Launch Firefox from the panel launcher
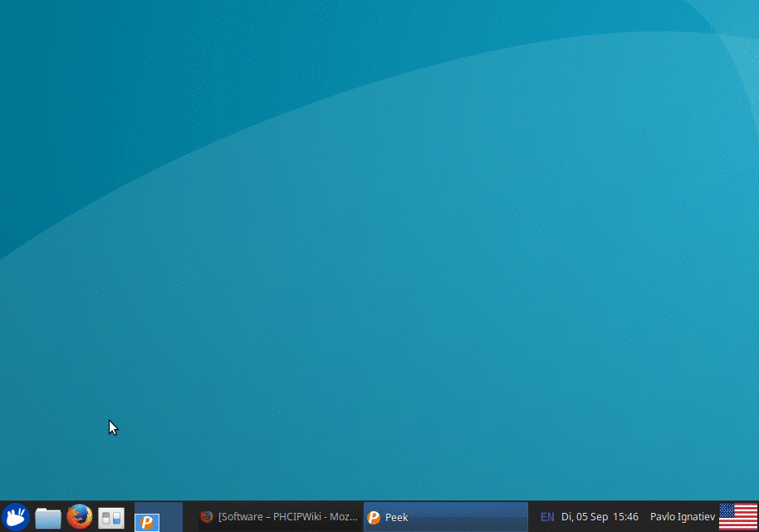759x532 pixels. click(80, 516)
